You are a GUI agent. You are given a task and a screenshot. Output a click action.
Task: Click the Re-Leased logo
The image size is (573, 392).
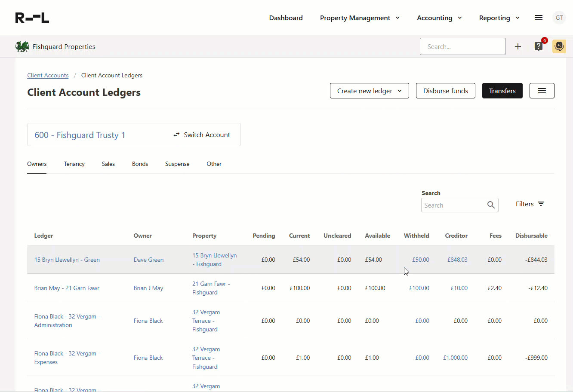coord(32,18)
